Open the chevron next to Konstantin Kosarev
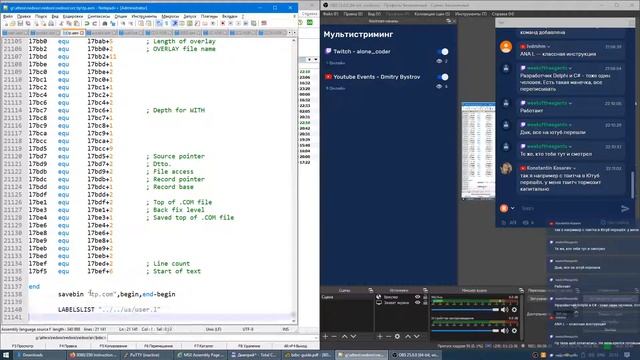This screenshot has width=640, height=360. coord(574,168)
